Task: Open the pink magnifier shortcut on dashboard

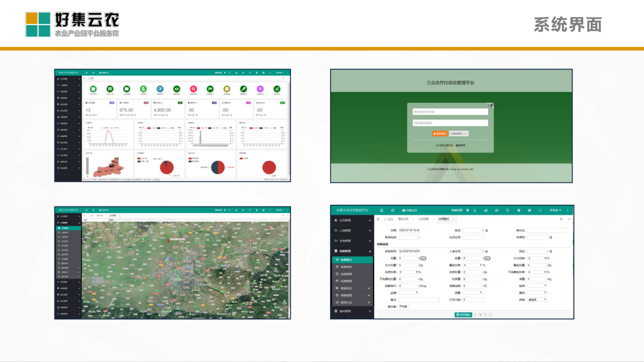Action: (x=193, y=89)
